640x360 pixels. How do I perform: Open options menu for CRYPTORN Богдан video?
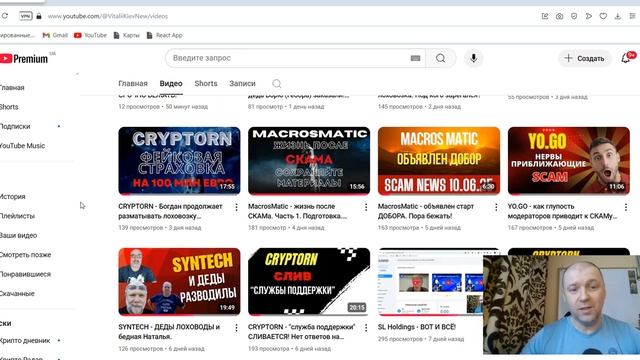point(236,207)
